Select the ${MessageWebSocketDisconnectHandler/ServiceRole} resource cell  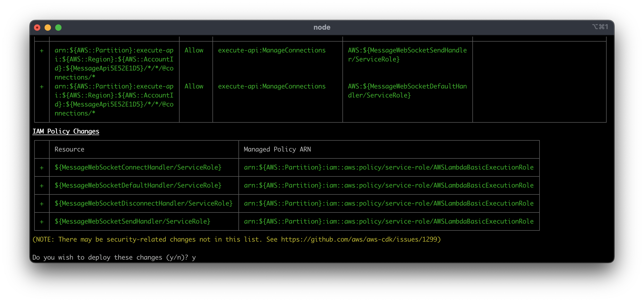tap(143, 203)
